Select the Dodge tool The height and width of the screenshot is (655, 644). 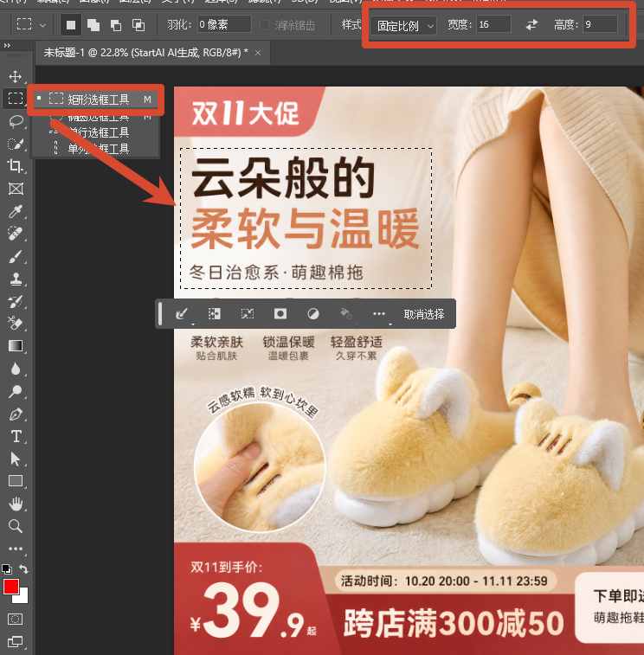point(16,391)
